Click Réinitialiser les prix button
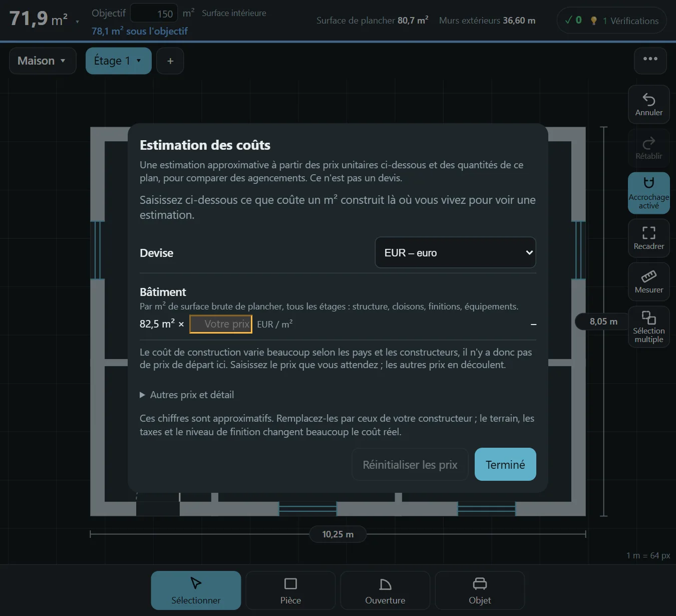The height and width of the screenshot is (616, 676). 410,464
